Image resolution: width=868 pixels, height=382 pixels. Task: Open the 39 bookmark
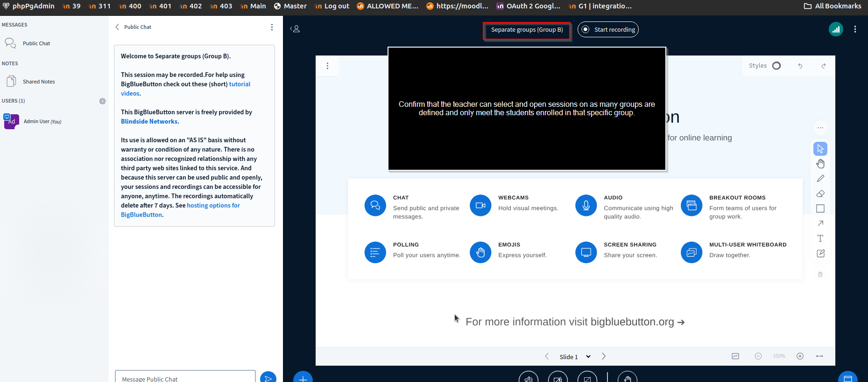[71, 6]
